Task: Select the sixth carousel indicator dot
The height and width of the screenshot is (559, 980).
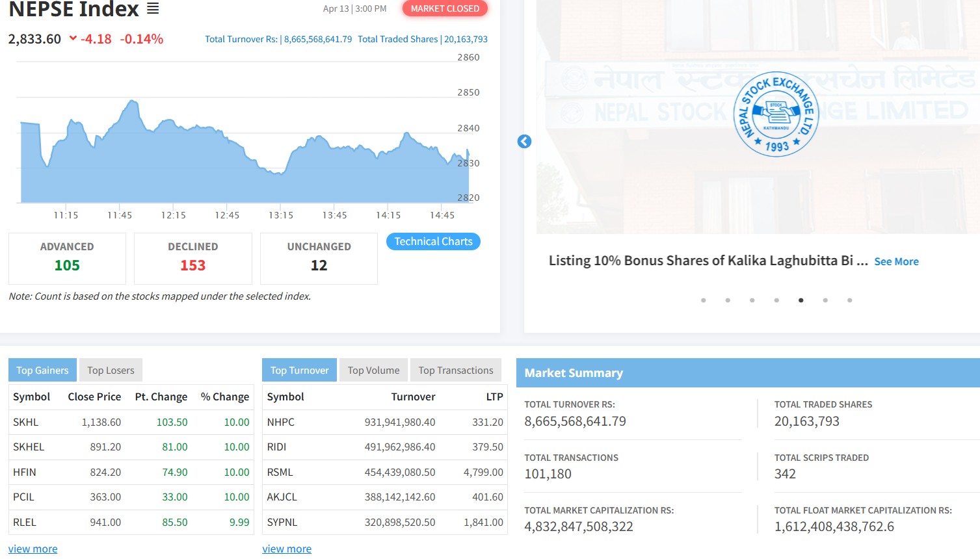Action: point(825,300)
